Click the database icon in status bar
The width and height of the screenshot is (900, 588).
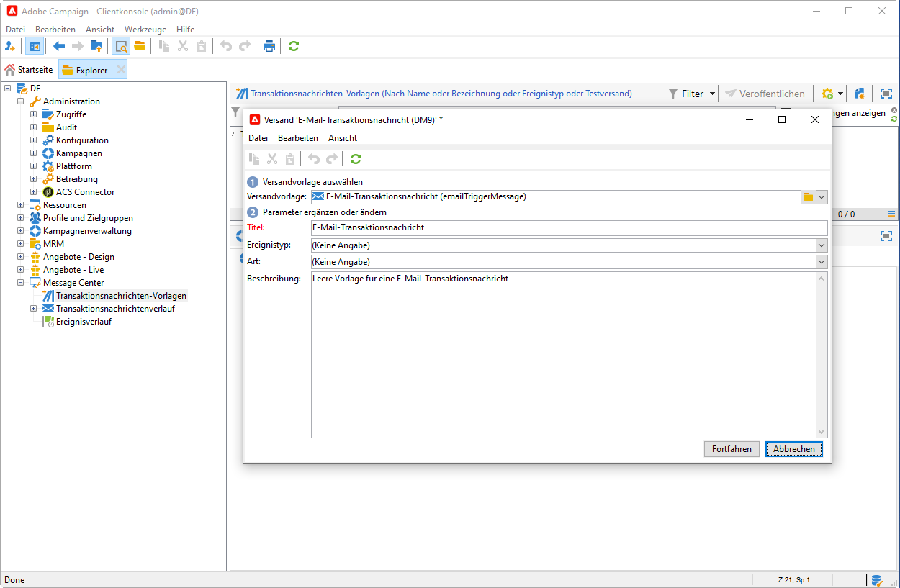click(x=876, y=580)
